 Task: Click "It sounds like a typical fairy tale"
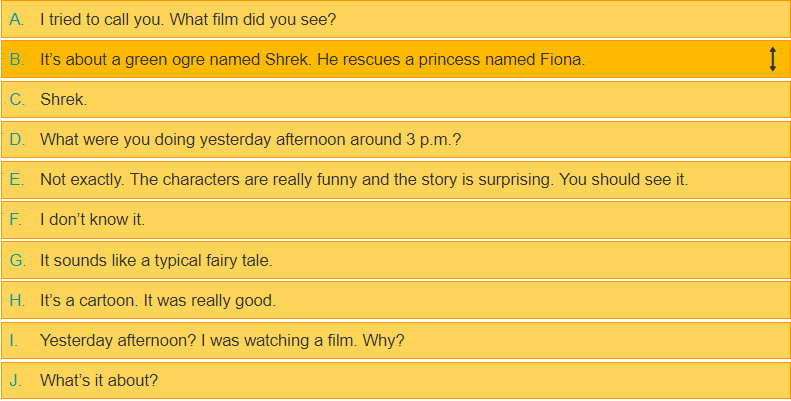point(156,260)
